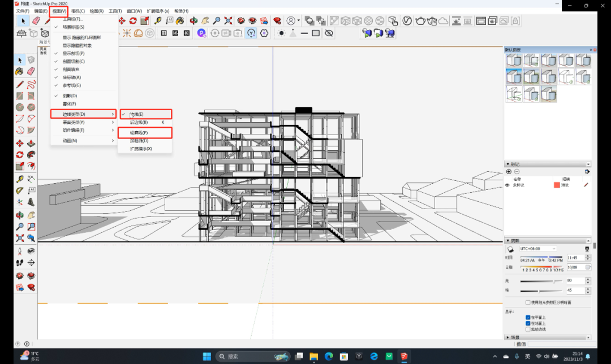Select the Orbit tool in left toolbar
Screen dimensions: 611x364
(19, 215)
